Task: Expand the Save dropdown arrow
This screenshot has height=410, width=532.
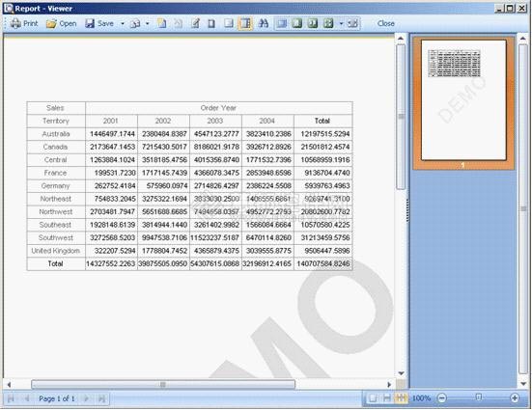Action: coord(123,24)
